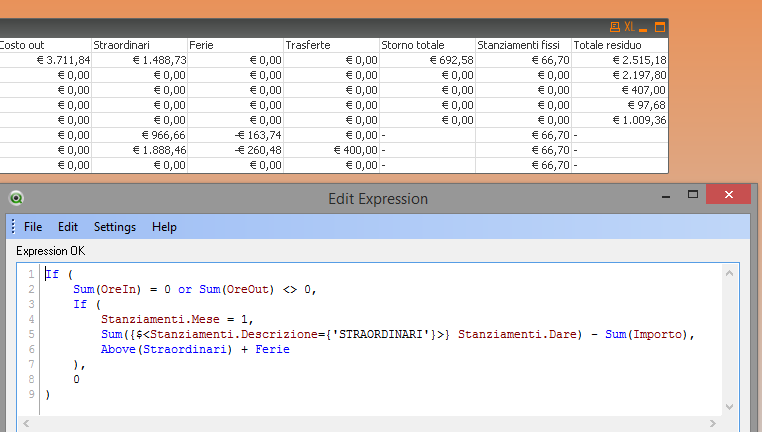Open the Help menu
This screenshot has height=432, width=762.
point(164,227)
